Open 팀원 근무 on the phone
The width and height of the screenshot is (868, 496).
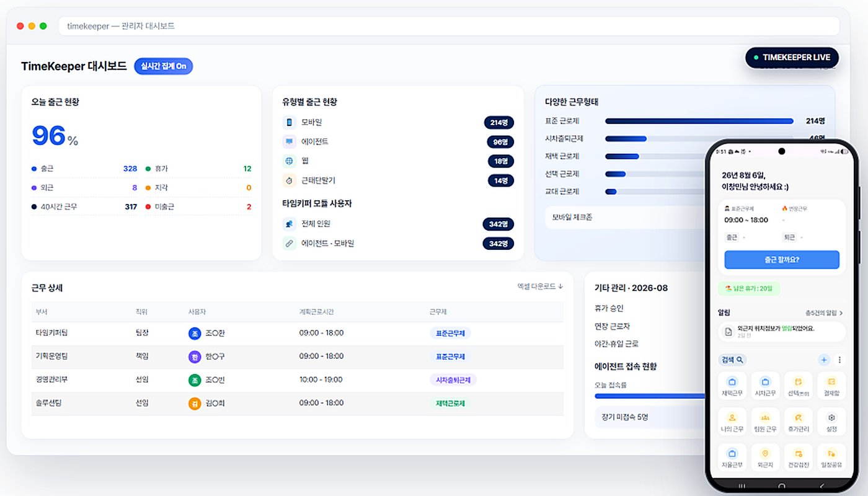pyautogui.click(x=765, y=422)
